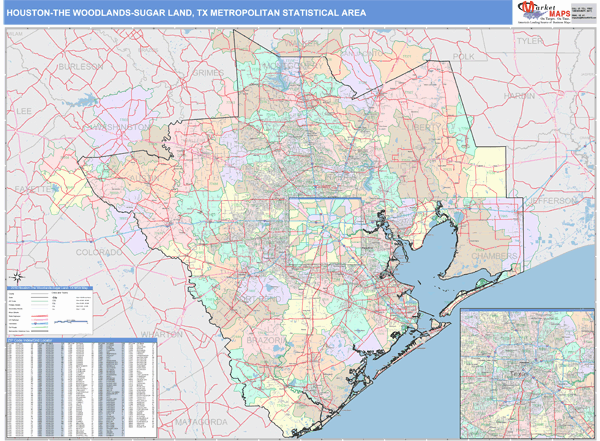Click the JEFFERSON county label
The height and width of the screenshot is (441, 600).
(x=551, y=201)
